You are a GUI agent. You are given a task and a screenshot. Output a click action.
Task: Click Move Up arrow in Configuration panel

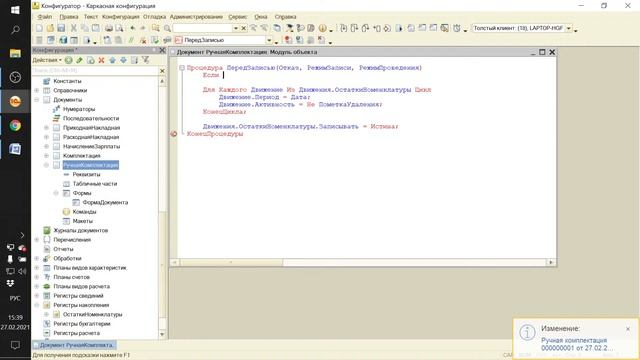[112, 60]
